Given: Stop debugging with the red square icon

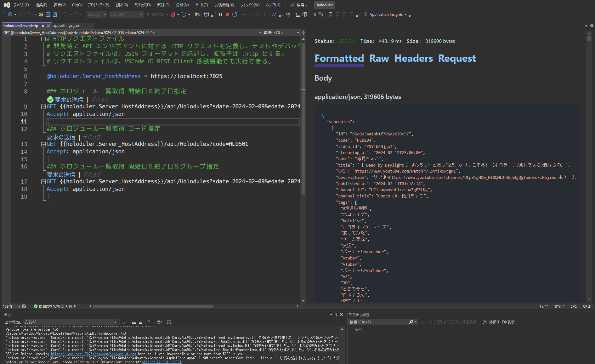Looking at the screenshot, I should [x=227, y=14].
